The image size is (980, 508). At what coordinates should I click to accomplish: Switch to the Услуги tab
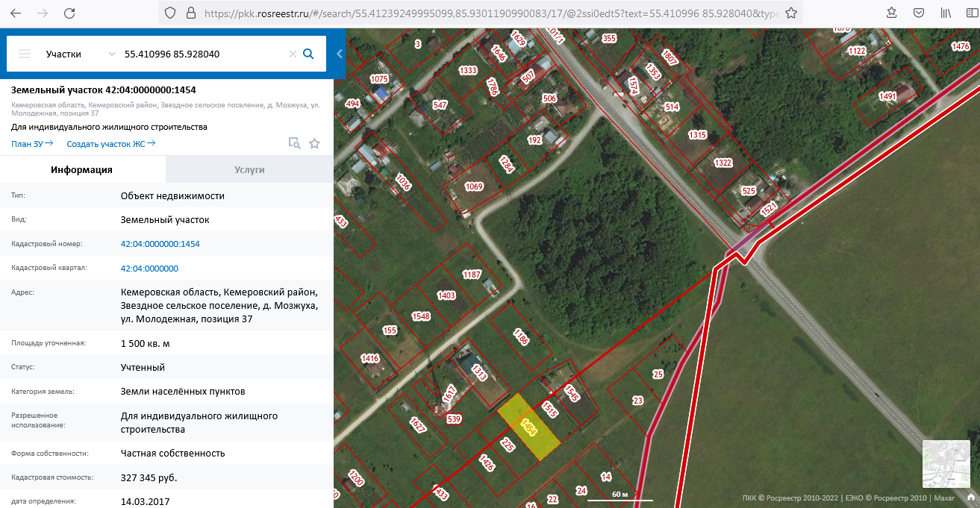249,169
